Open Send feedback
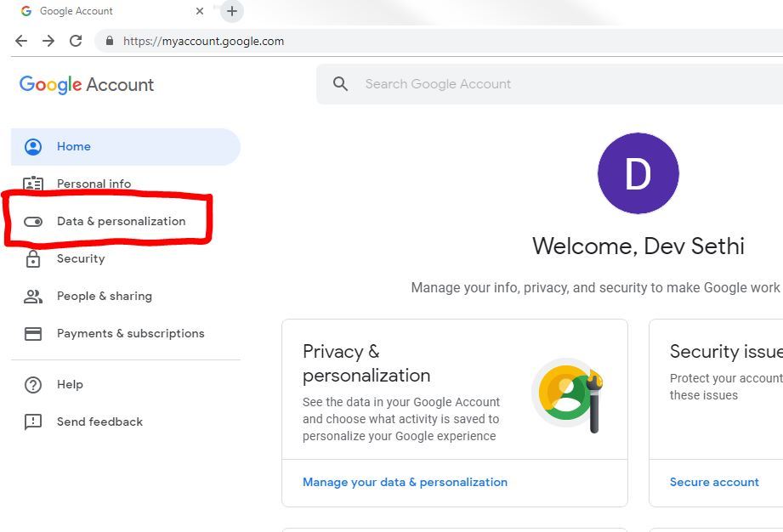 point(99,422)
